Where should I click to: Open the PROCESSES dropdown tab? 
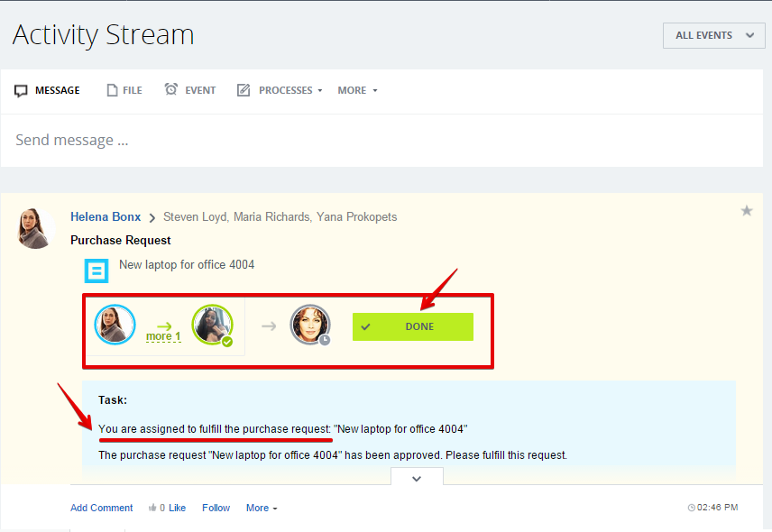coord(280,90)
